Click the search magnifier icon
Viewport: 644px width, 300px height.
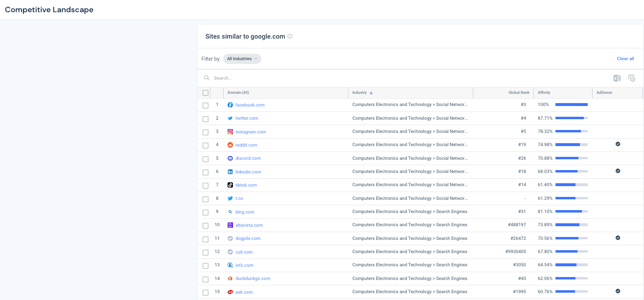pyautogui.click(x=207, y=78)
